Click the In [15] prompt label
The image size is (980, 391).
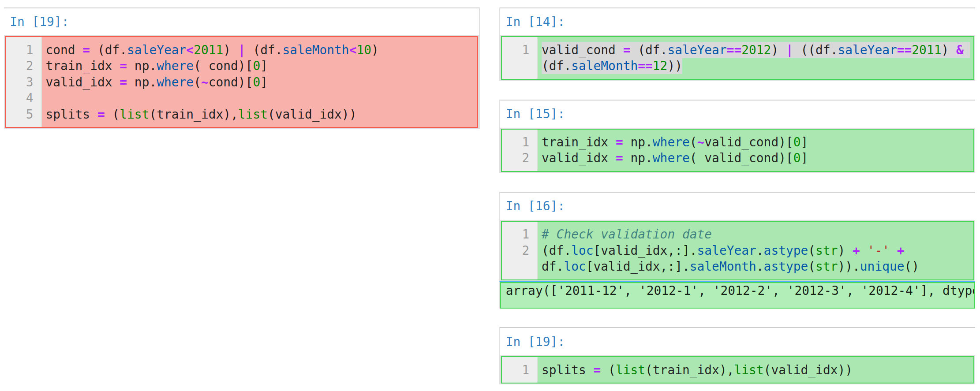pos(535,114)
